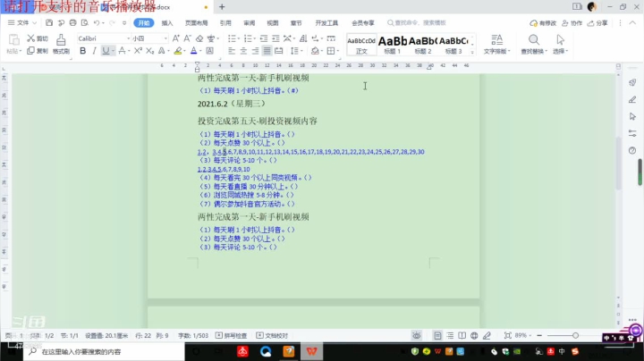
Task: Increase font size with A+ icon
Action: tap(176, 38)
